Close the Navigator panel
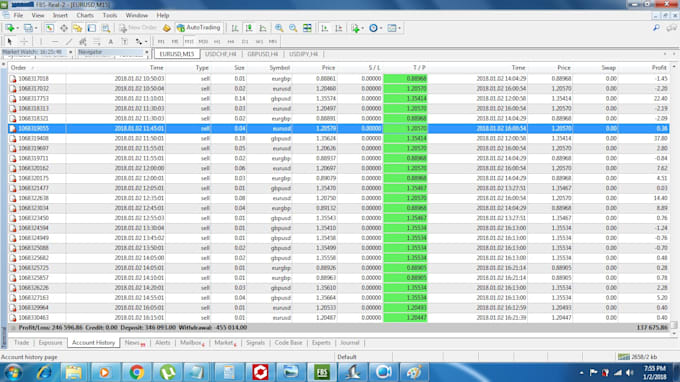Screen dimensions: 680x382 (147, 52)
